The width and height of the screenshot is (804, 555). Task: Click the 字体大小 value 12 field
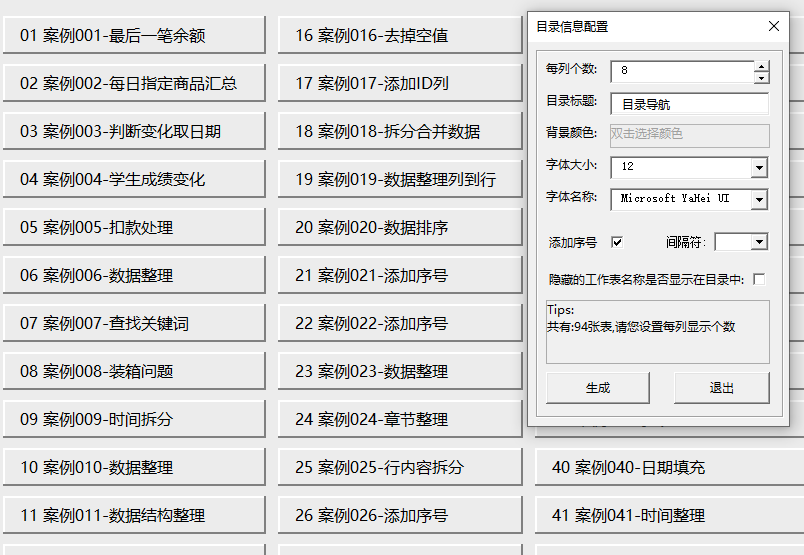(681, 167)
